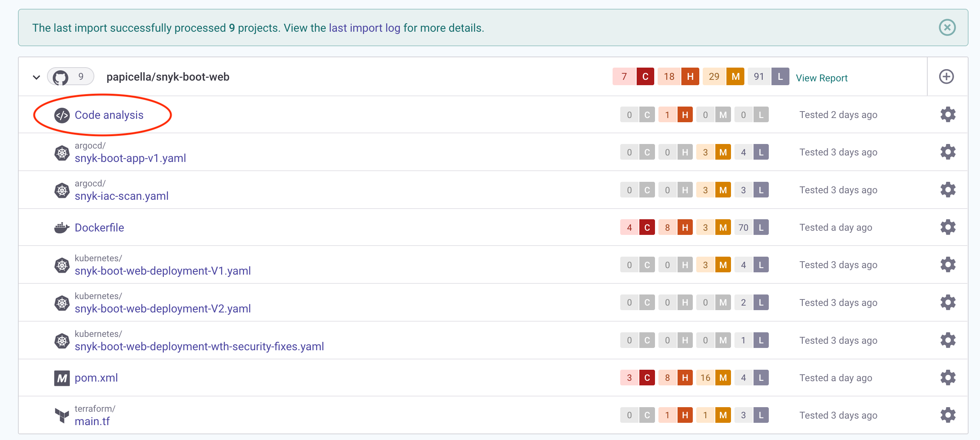Click the Maven icon next to pom.xml

61,378
